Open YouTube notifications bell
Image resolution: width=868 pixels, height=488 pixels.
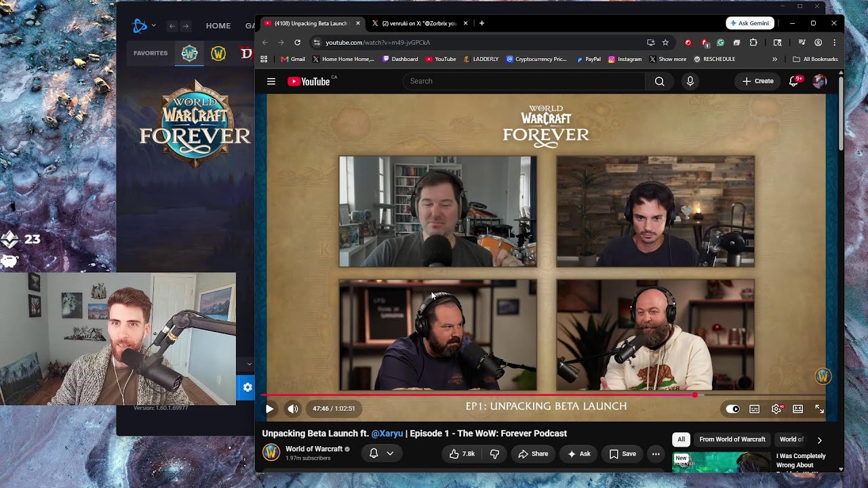point(793,81)
